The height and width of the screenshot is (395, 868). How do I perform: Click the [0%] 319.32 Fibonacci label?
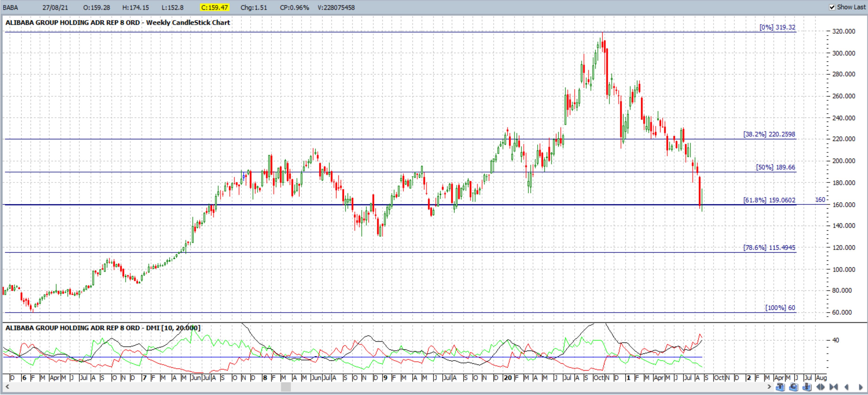(777, 27)
